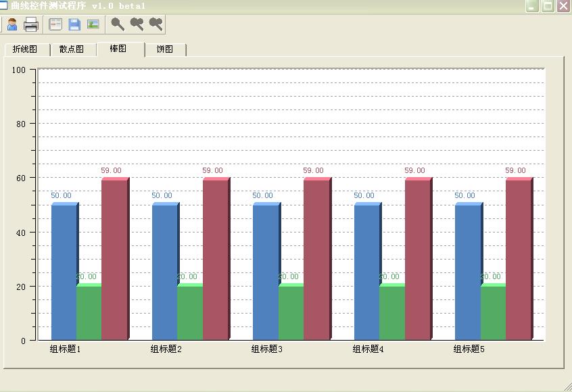The height and width of the screenshot is (392, 572).
Task: Click the single magnifier zoom icon
Action: tap(118, 24)
